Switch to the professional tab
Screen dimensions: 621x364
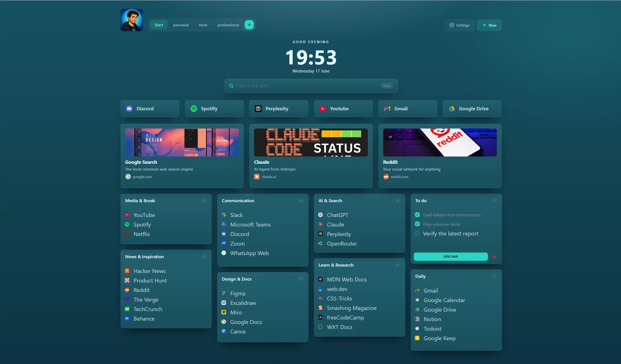(x=228, y=25)
